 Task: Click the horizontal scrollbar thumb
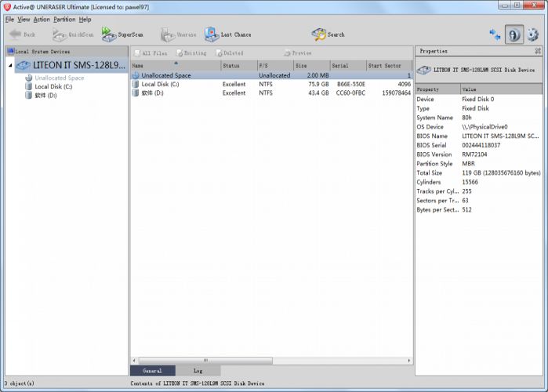click(205, 360)
